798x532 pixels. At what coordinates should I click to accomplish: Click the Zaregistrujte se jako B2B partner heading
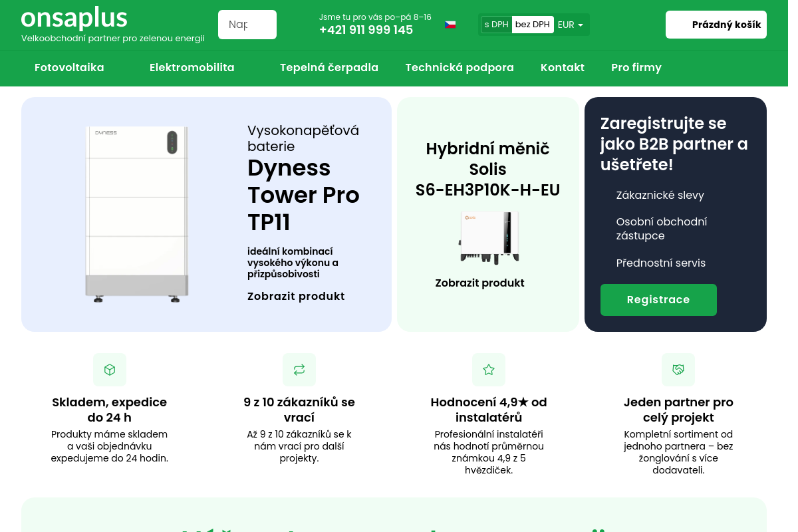click(x=674, y=144)
